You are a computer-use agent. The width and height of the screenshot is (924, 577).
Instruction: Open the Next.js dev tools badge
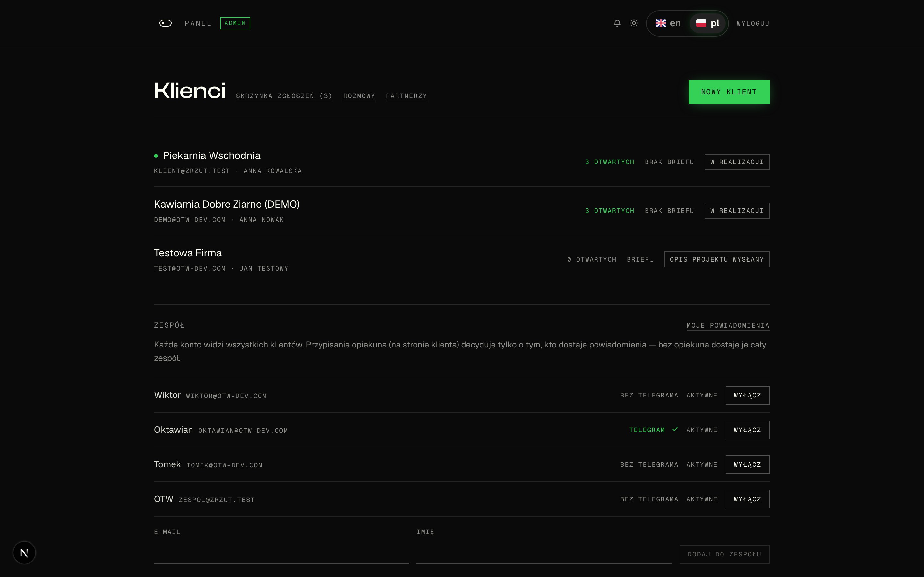click(24, 553)
